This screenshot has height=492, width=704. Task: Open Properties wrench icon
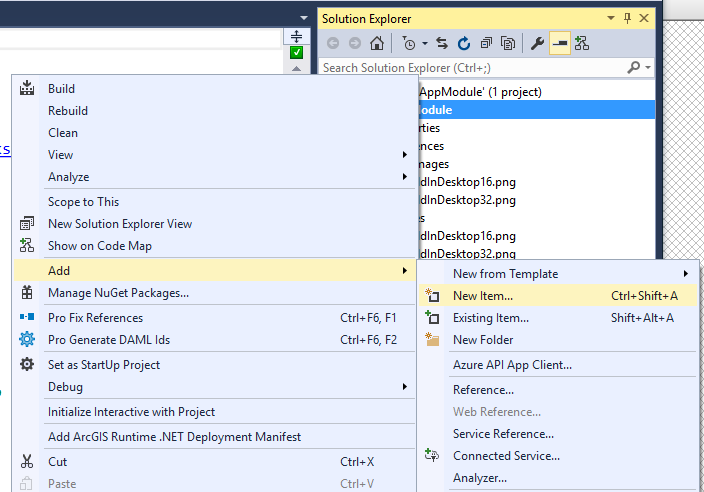537,43
